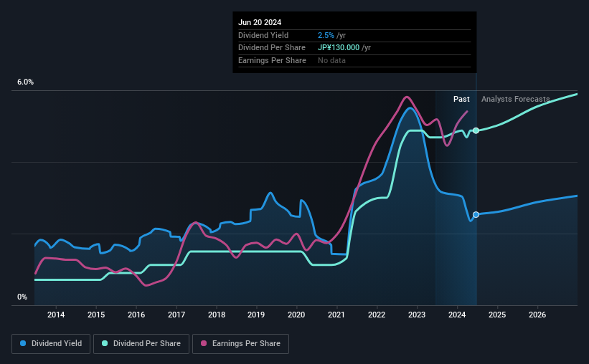The image size is (589, 364).
Task: Click the Earnings Per Share tooltip row label
Action: pyautogui.click(x=272, y=60)
